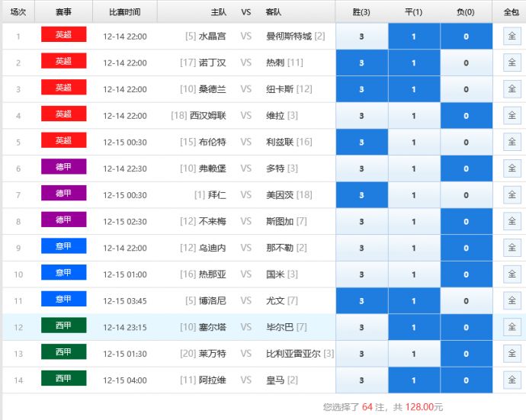Click the 赛事 column header
The image size is (526, 420).
(64, 12)
